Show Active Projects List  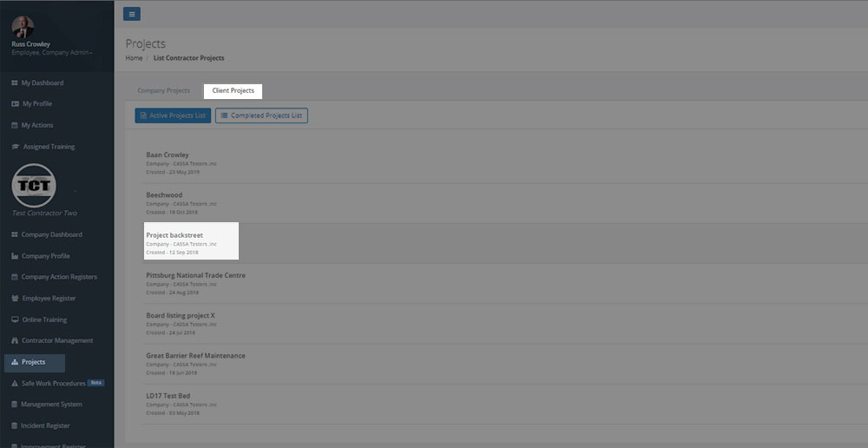click(173, 115)
